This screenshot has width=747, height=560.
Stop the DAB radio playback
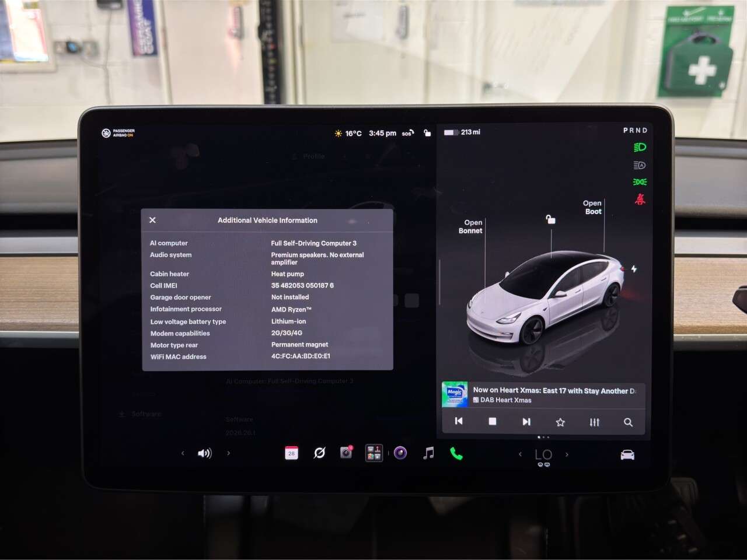[x=493, y=421]
